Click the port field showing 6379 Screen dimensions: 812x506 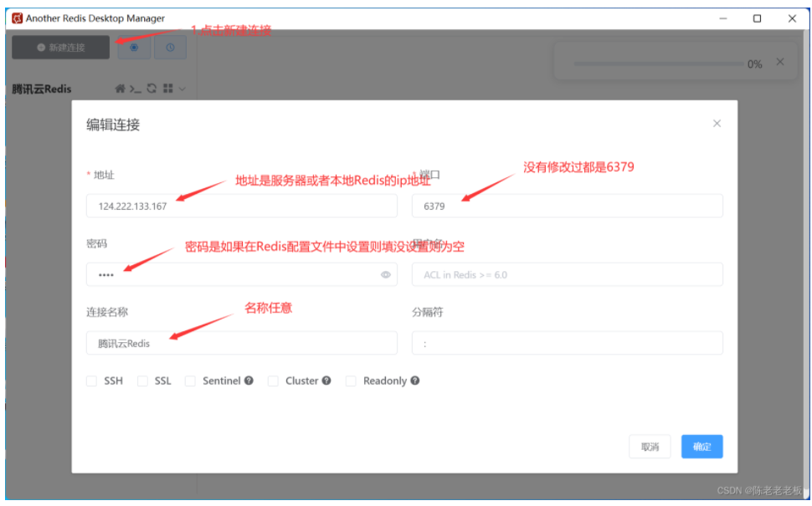coord(568,206)
